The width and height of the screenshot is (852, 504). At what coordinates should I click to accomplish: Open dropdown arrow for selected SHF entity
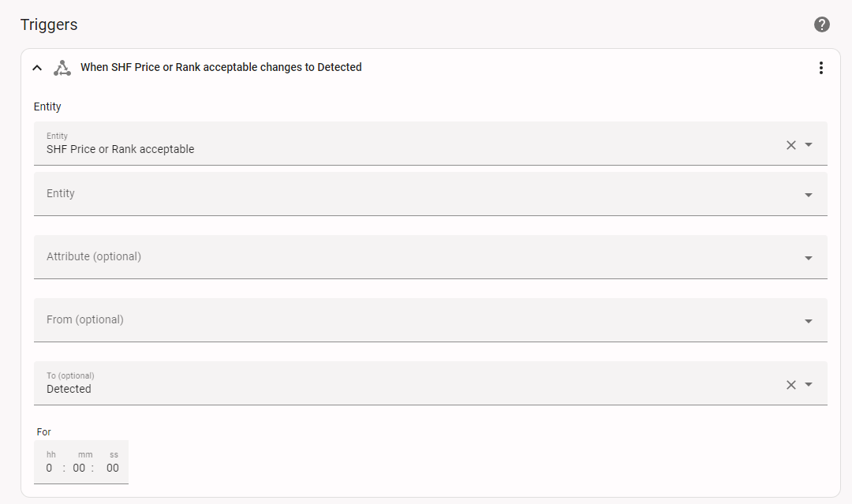pos(809,145)
